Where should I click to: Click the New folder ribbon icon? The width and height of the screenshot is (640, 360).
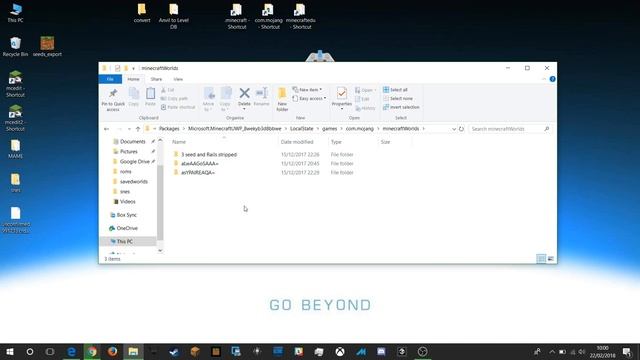coord(282,99)
